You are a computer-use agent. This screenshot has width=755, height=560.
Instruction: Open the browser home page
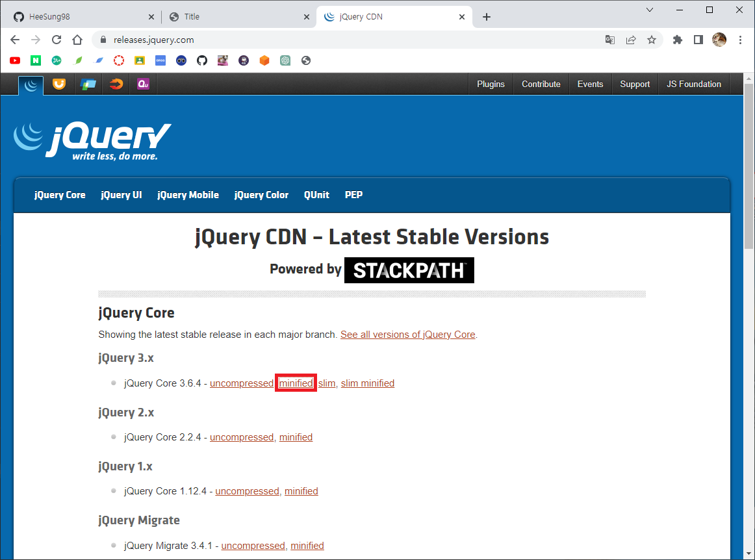[x=77, y=40]
